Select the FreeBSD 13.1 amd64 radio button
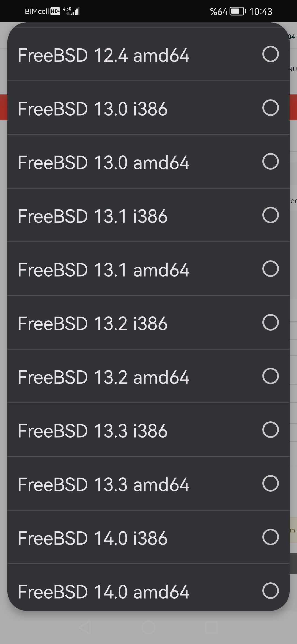 [270, 269]
